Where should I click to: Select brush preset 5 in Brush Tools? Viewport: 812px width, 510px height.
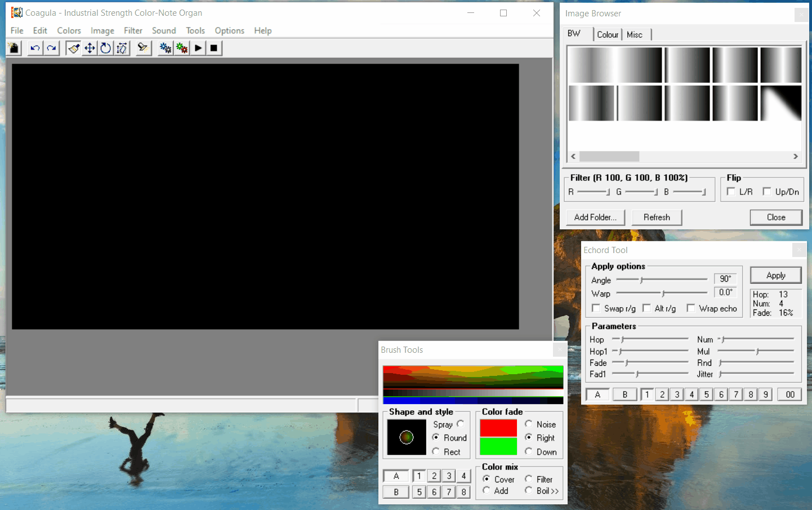(419, 492)
